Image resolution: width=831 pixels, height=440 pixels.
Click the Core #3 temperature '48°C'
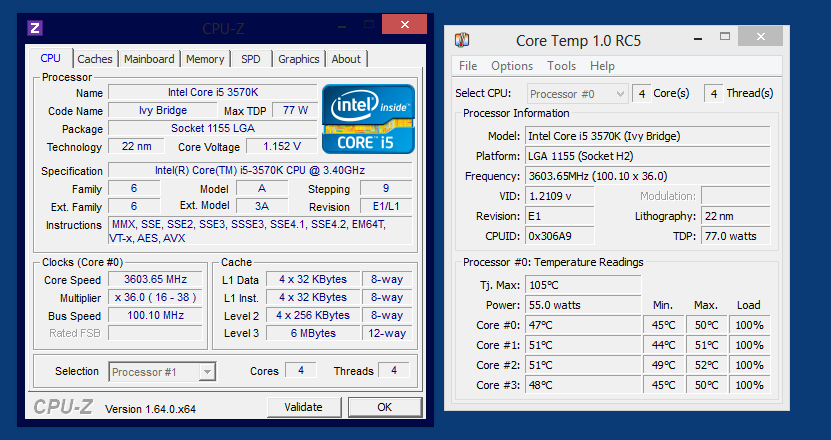pos(583,385)
